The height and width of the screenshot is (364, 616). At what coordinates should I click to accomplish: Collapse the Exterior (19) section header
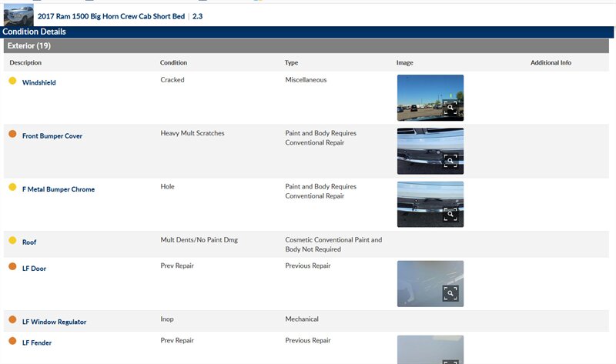pos(29,46)
